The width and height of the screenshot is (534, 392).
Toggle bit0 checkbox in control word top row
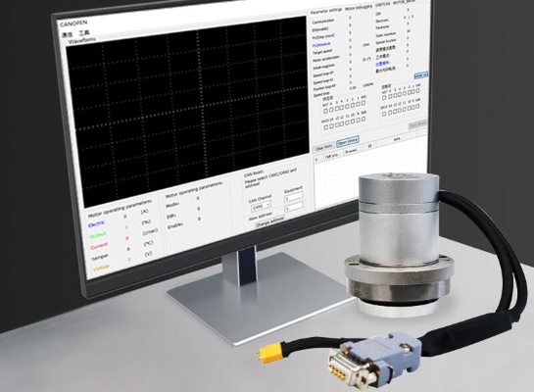(417, 91)
